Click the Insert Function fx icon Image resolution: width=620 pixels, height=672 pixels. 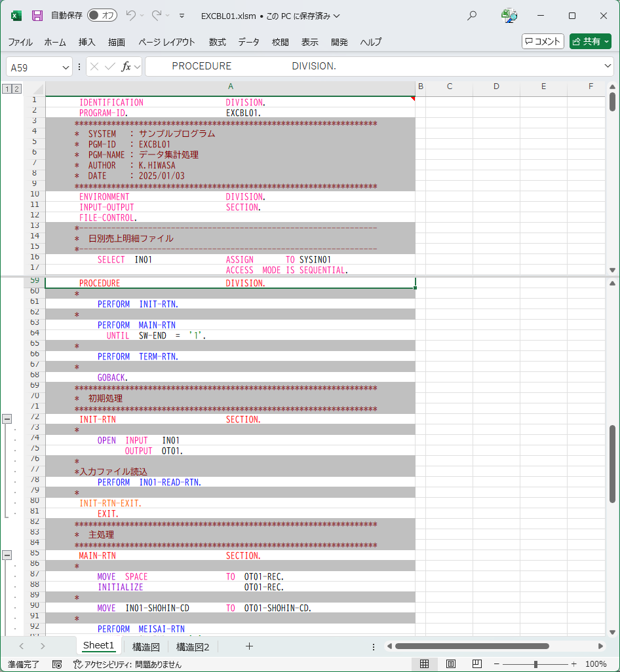tap(126, 67)
